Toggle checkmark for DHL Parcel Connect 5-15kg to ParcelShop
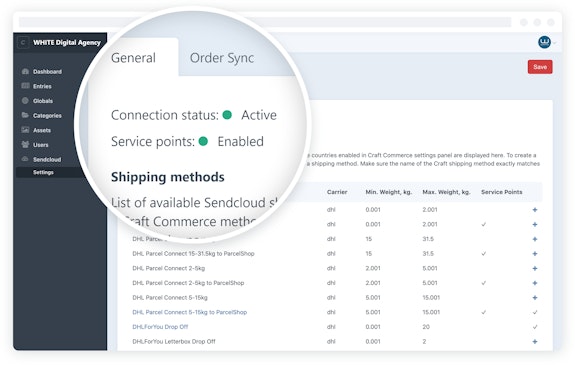 (535, 312)
